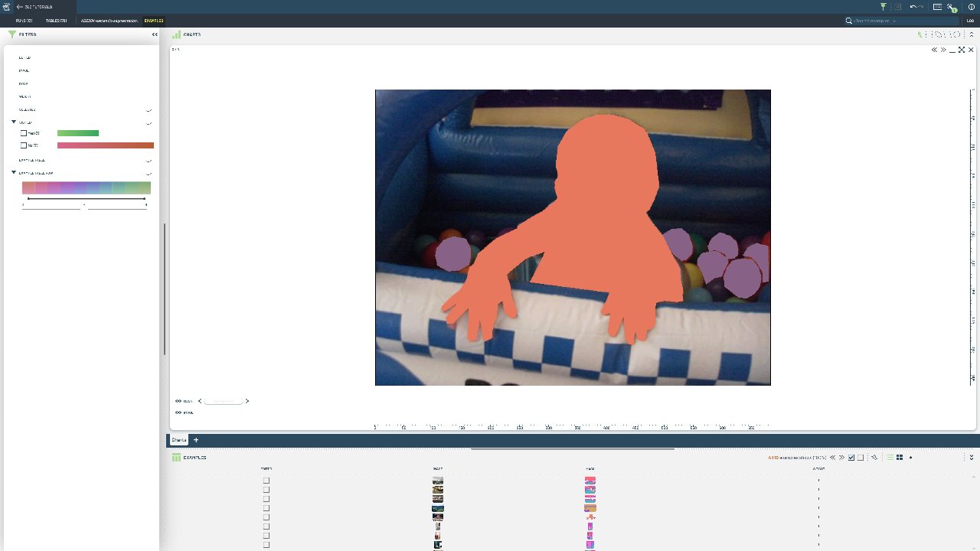Viewport: 980px width, 551px height.
Task: Expand chart to full screen icon
Action: [x=962, y=50]
